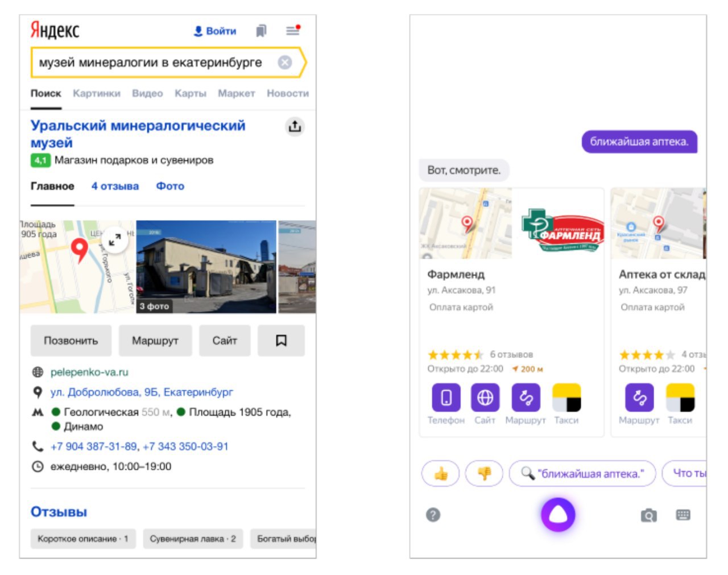Screen dimensions: 728x575
Task: Call the number +7 343 350-03-91
Action: (185, 446)
